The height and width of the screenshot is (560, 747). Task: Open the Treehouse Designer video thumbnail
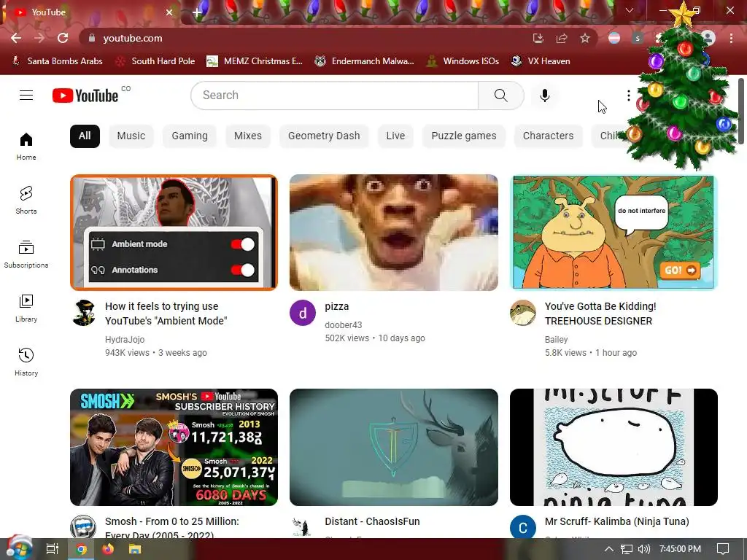[614, 233]
